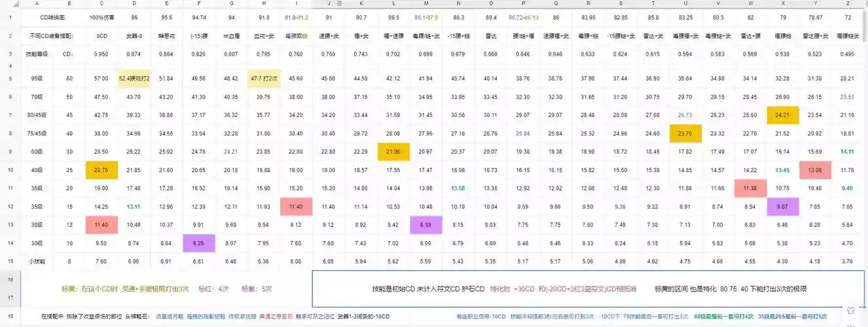Select column D header
This screenshot has height=327, width=868.
[134, 4]
